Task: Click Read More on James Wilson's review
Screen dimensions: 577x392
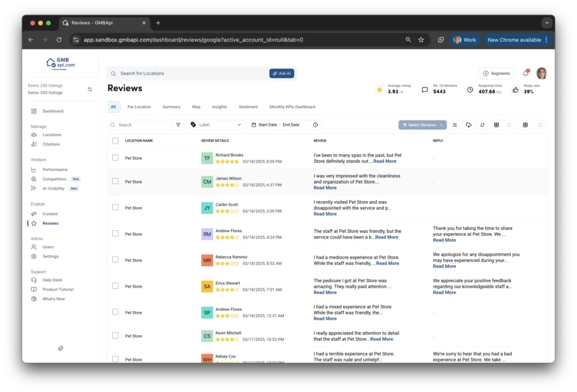Action: coord(325,188)
